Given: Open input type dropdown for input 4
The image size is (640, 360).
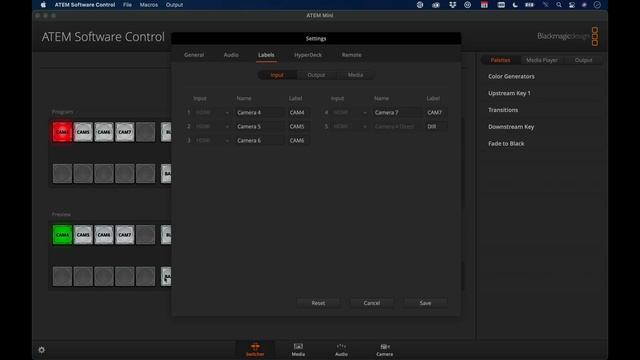Looking at the screenshot, I should pos(350,112).
